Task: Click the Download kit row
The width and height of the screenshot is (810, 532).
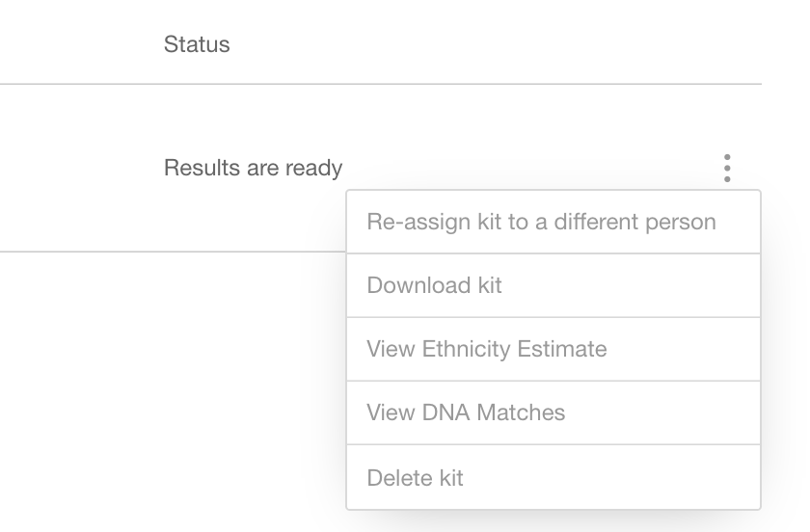Action: [553, 285]
